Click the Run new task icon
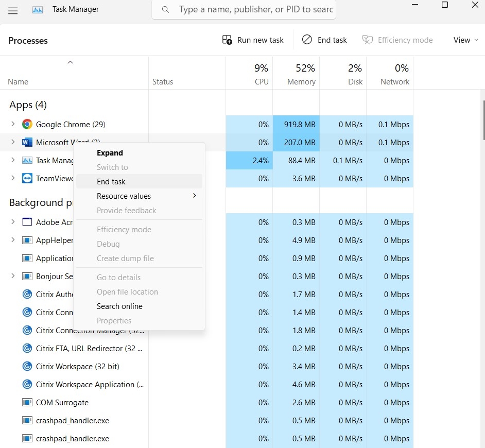The width and height of the screenshot is (485, 448). (x=227, y=40)
